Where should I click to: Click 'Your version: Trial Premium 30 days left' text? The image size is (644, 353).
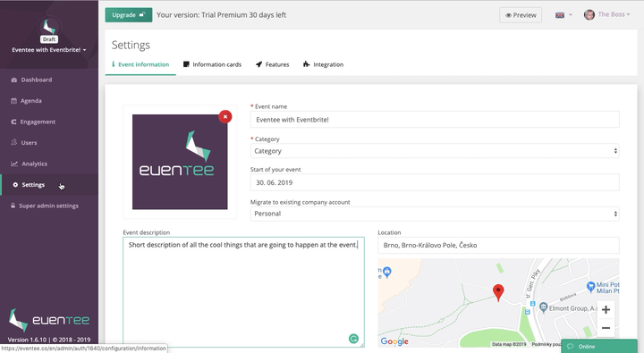(x=222, y=15)
